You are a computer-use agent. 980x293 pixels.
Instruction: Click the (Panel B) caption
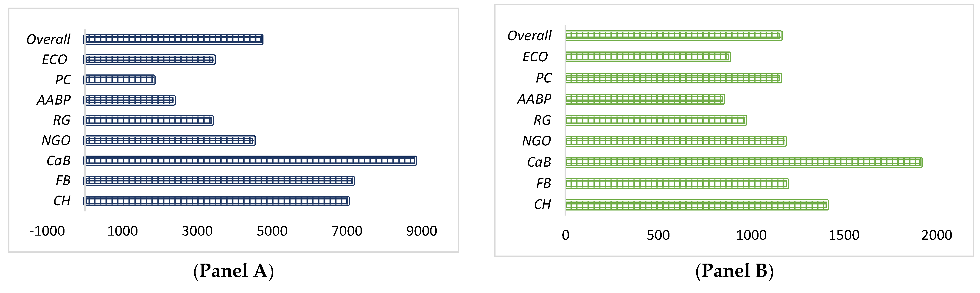pyautogui.click(x=734, y=271)
